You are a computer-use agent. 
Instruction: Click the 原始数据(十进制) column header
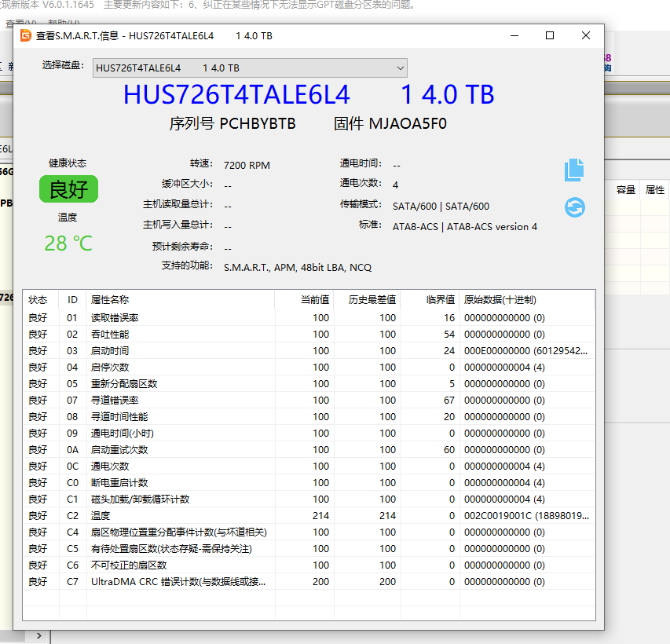[x=500, y=300]
